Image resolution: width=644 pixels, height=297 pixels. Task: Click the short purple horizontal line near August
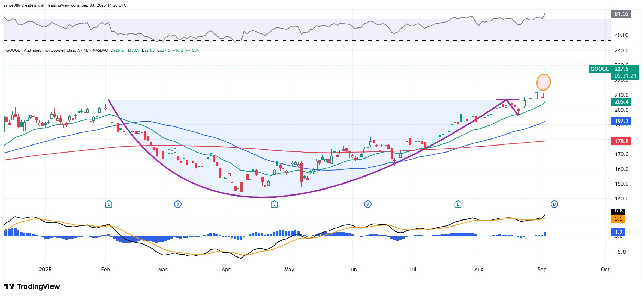tap(507, 100)
